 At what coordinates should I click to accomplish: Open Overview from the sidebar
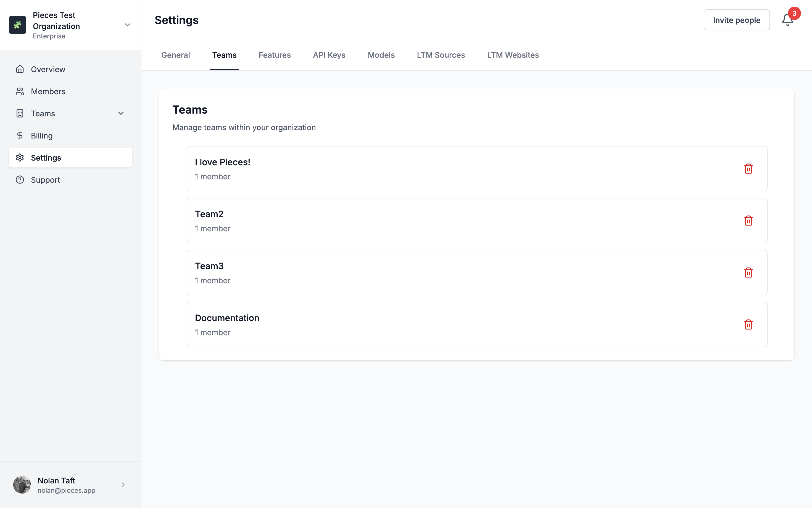(48, 69)
